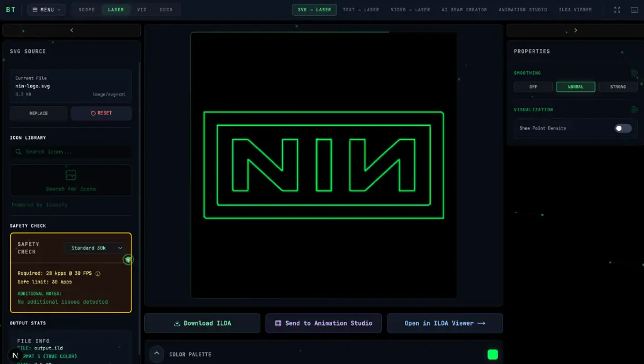Select VIDEO → LASER tool

pyautogui.click(x=410, y=9)
